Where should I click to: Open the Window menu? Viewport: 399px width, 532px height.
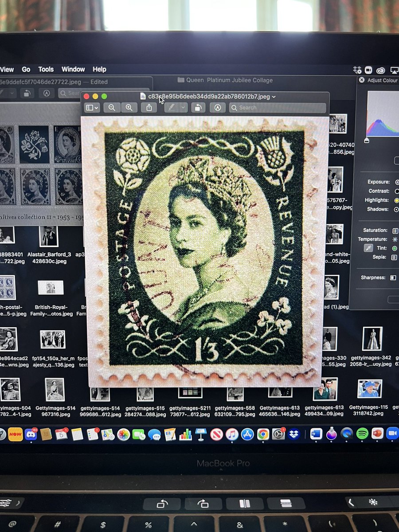coord(73,69)
